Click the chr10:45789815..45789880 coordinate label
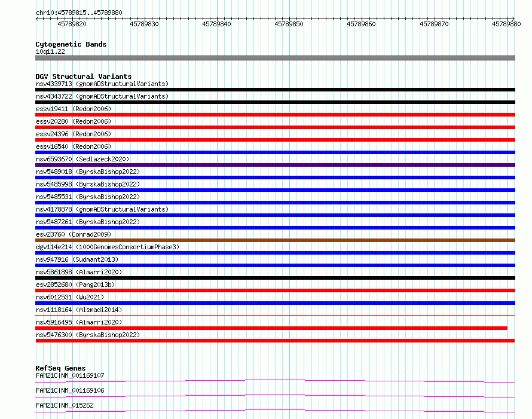This screenshot has width=532, height=419. click(x=79, y=13)
